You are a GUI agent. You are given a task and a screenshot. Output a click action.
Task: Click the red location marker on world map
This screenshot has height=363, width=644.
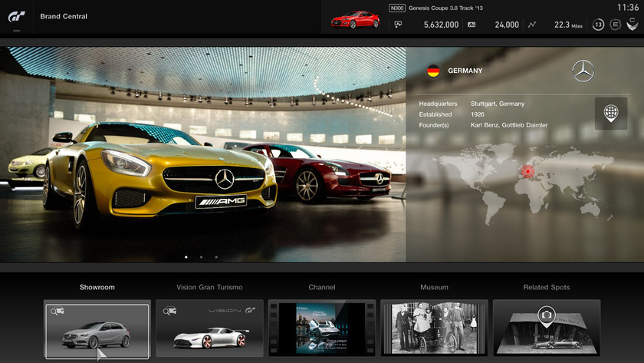click(527, 171)
